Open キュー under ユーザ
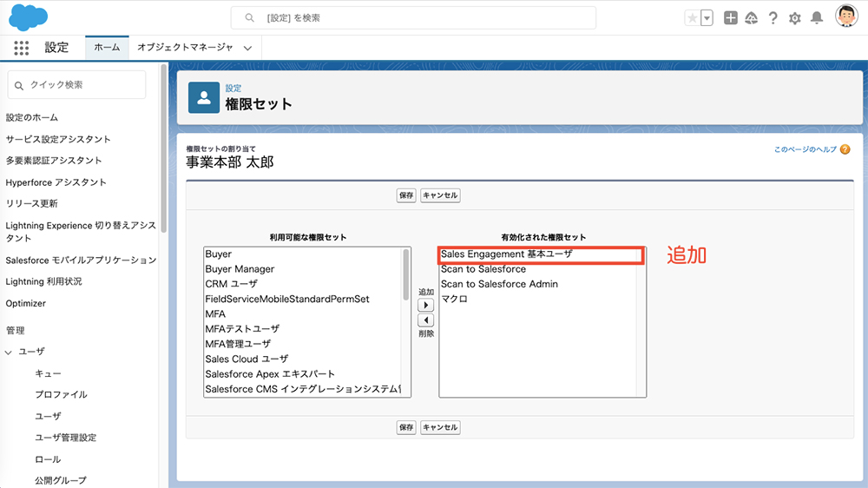This screenshot has height=488, width=868. click(x=48, y=373)
